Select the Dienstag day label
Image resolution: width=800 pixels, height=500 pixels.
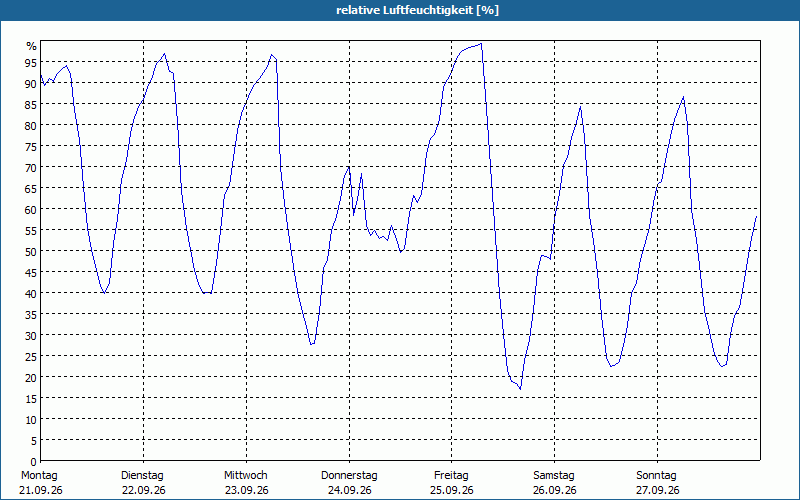[x=142, y=475]
